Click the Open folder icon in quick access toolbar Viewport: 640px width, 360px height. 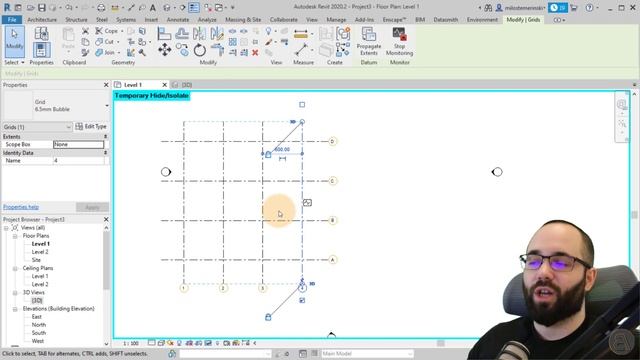(30, 7)
